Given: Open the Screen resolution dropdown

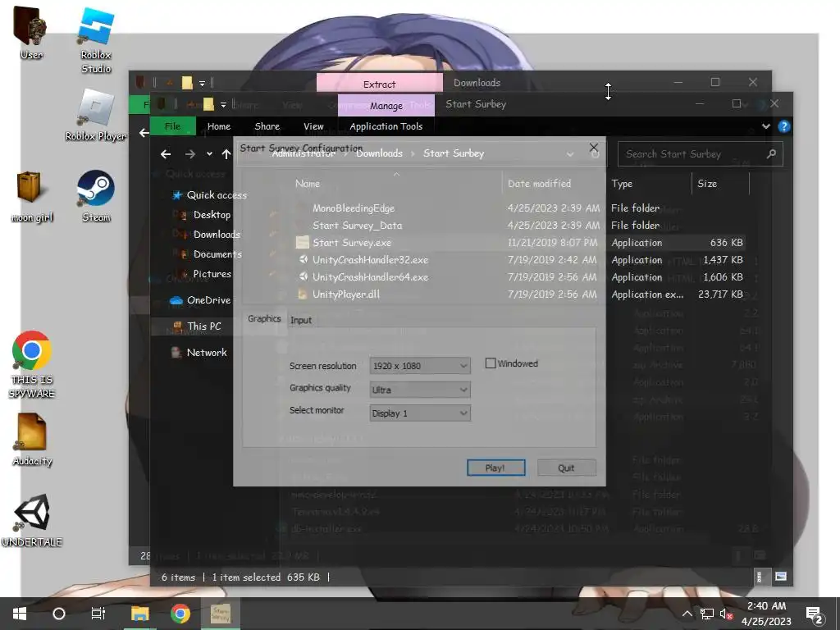Looking at the screenshot, I should point(420,366).
